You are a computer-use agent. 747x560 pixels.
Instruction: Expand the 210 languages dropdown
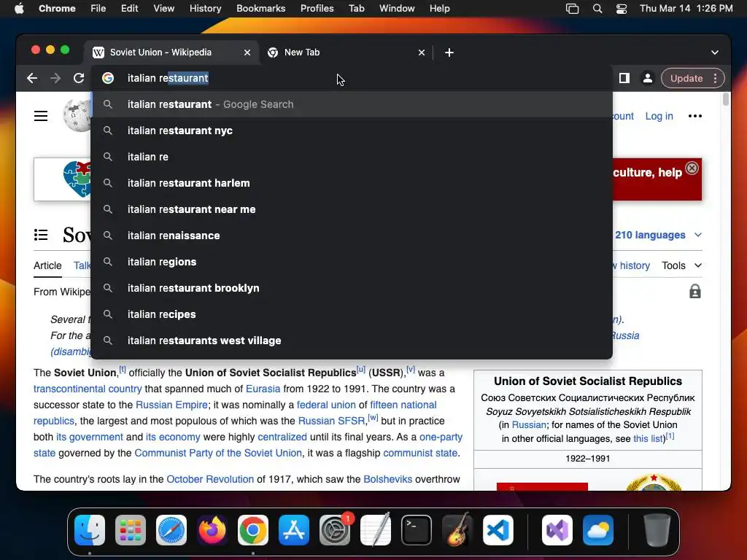[x=658, y=235]
